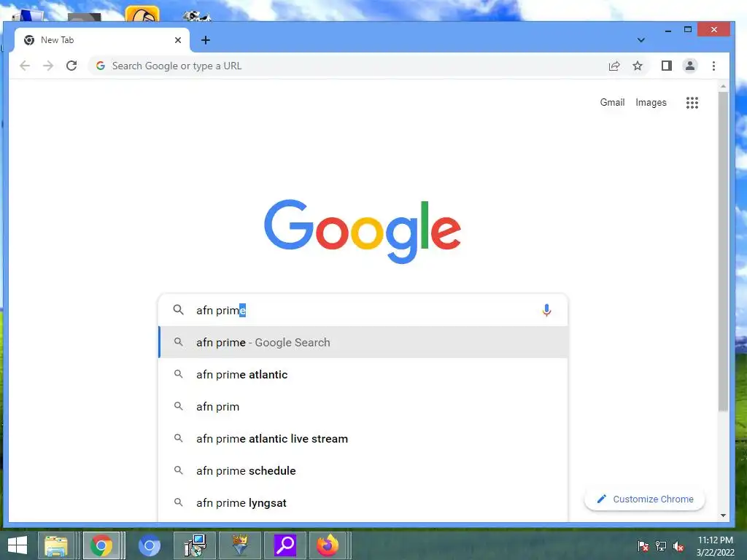Open a new tab with the plus button
747x560 pixels.
205,40
